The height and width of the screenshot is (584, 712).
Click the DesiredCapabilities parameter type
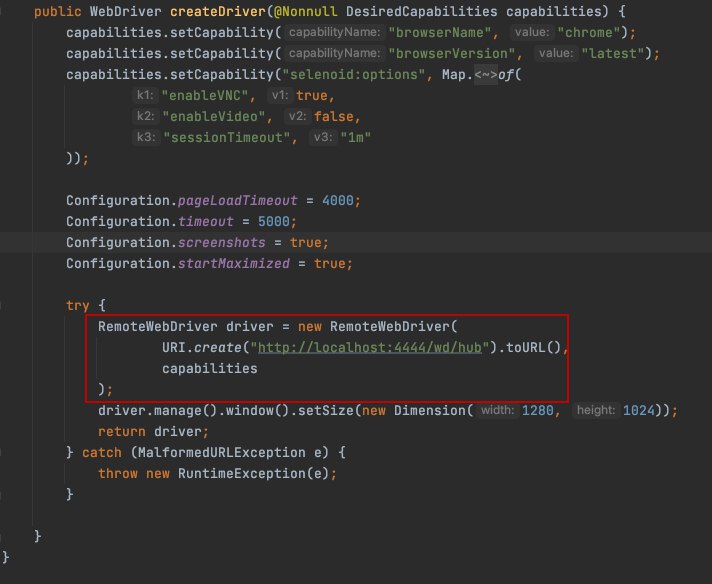[421, 11]
